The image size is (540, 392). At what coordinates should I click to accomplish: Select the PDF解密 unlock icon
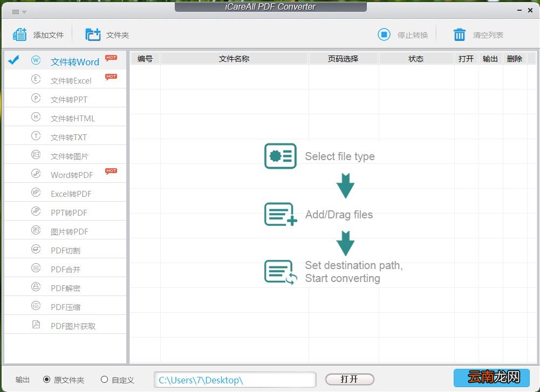click(36, 287)
